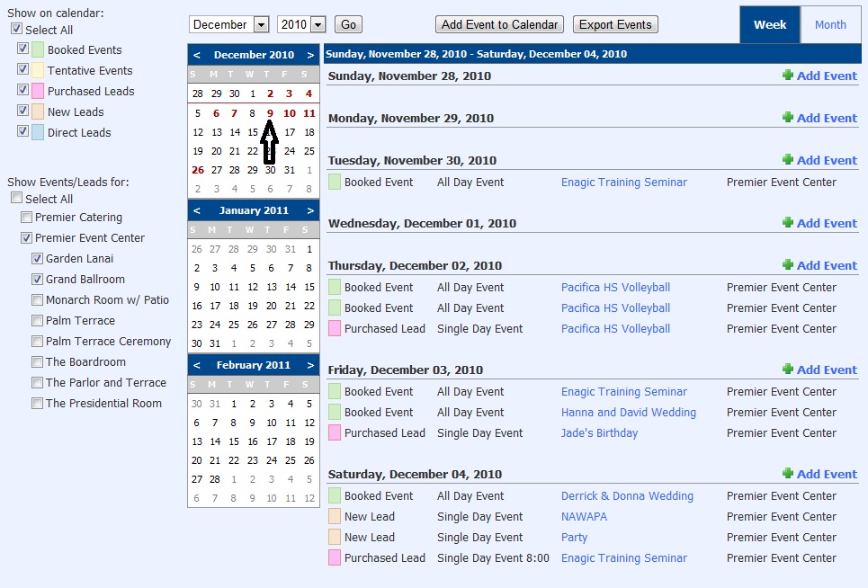
Task: Click the previous chevron on February 2011 mini calendar
Action: click(x=197, y=364)
